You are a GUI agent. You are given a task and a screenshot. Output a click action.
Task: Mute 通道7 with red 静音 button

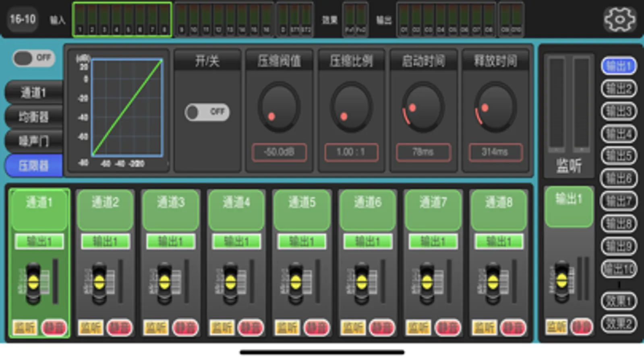448,328
